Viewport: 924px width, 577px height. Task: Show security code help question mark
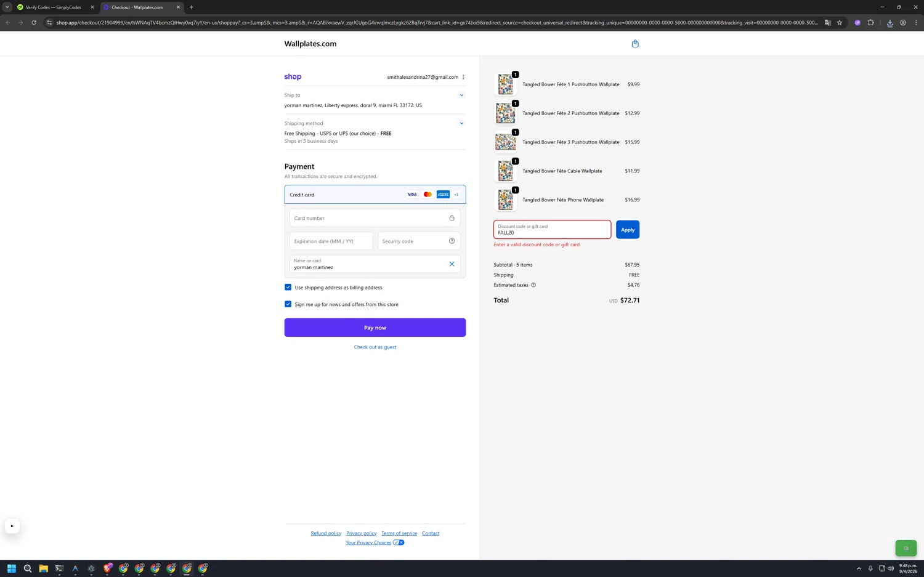(x=452, y=241)
